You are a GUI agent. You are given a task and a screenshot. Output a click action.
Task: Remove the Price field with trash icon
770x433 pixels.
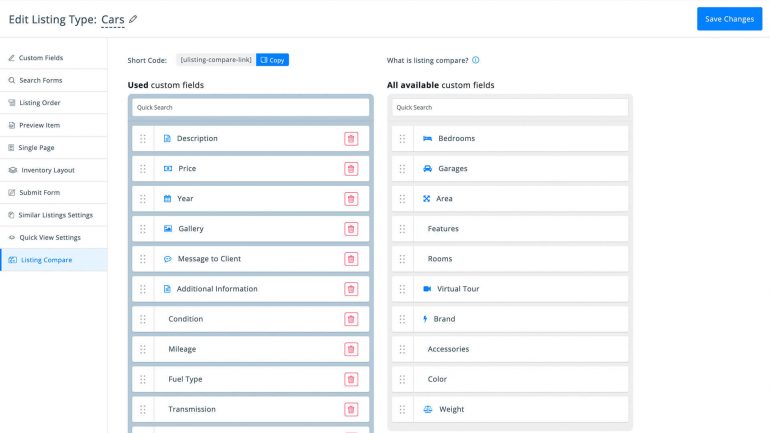(351, 169)
